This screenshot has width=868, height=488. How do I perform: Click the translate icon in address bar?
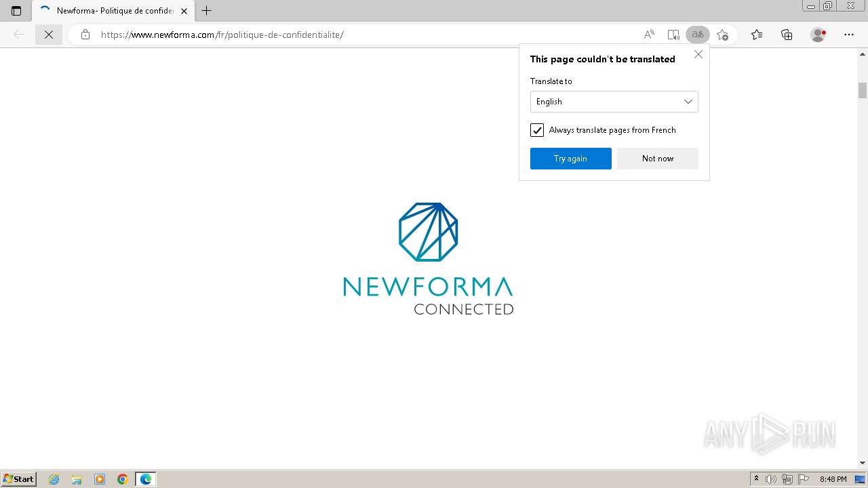[698, 35]
